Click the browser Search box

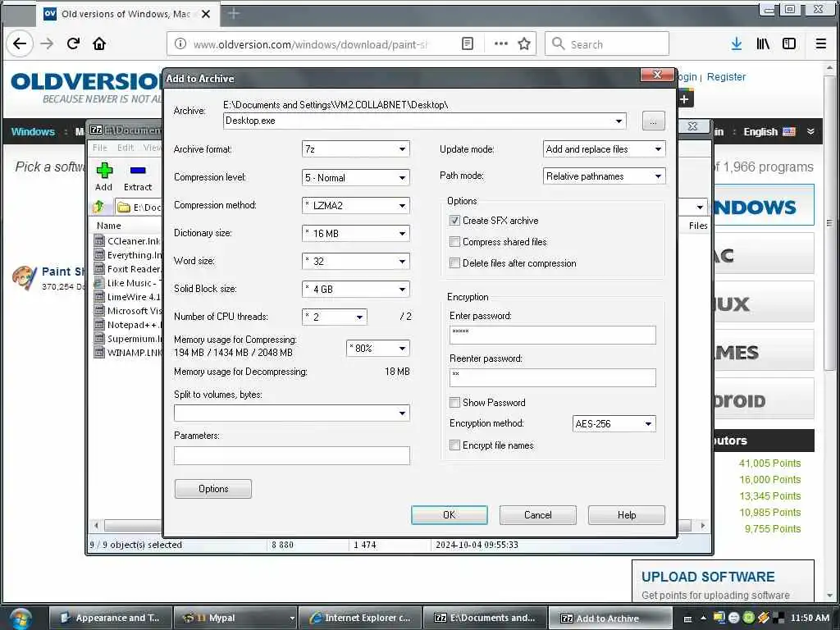pyautogui.click(x=607, y=44)
